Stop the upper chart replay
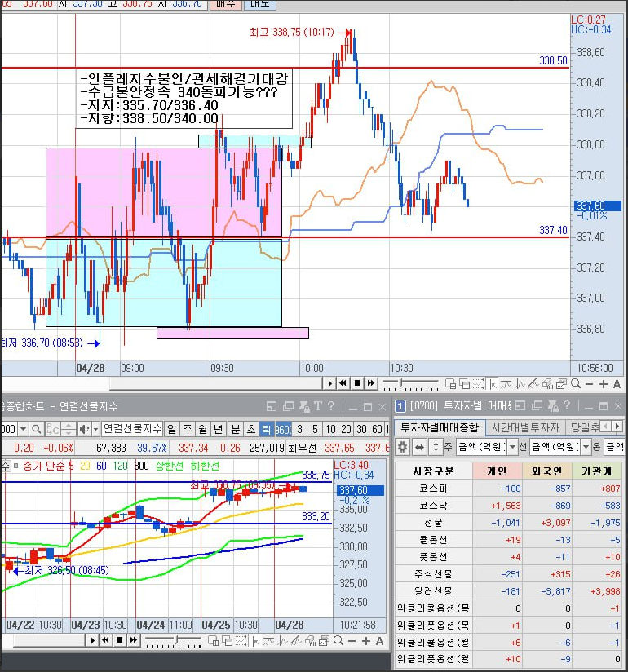Viewport: 628px width, 672px height. pyautogui.click(x=356, y=383)
